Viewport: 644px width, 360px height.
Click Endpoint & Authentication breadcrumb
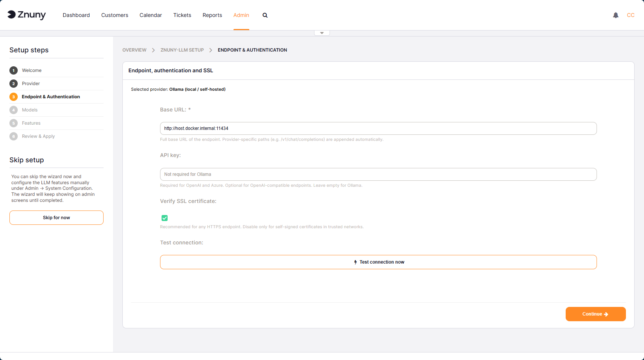pyautogui.click(x=252, y=50)
